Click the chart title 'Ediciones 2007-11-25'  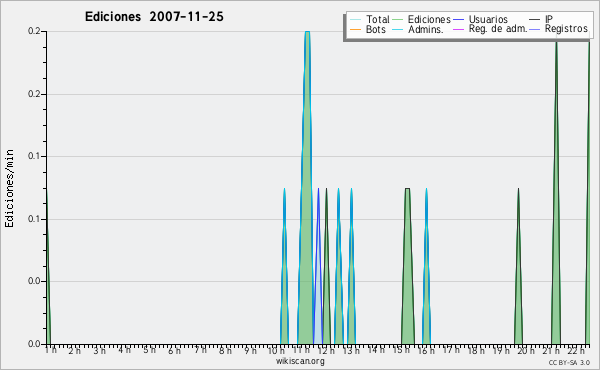pyautogui.click(x=154, y=17)
